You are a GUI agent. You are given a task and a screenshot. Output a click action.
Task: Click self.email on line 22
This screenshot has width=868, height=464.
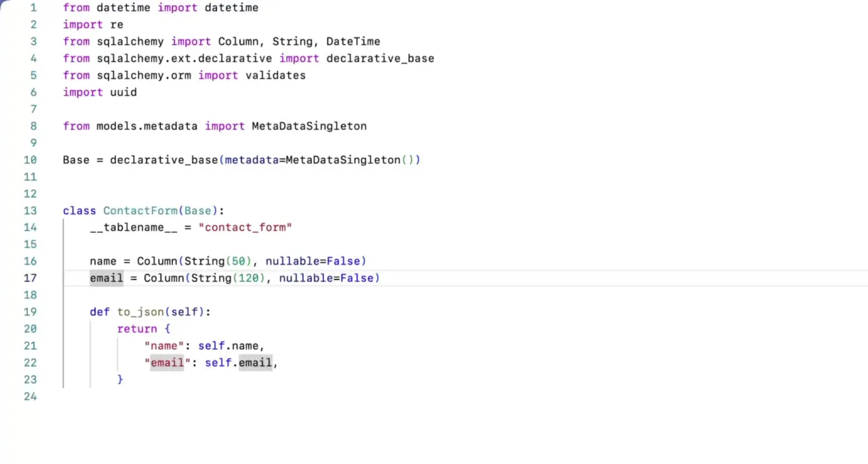coord(238,363)
